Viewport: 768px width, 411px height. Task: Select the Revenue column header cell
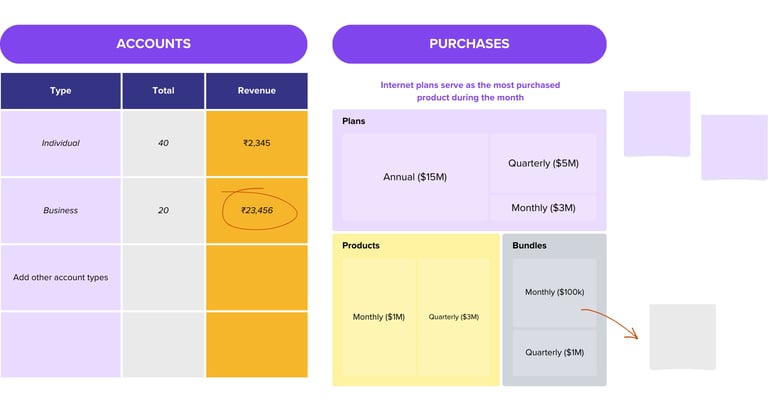257,91
